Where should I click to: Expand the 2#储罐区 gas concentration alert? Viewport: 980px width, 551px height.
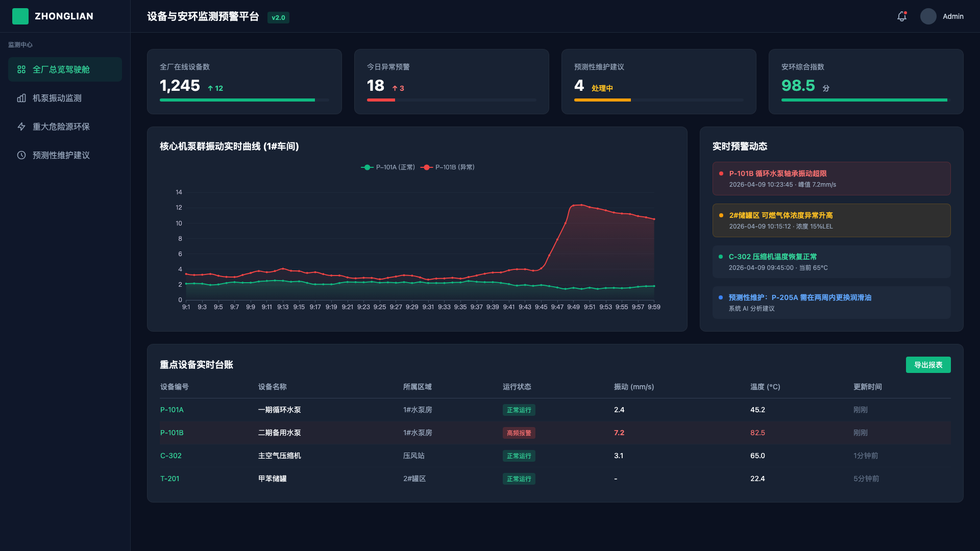[831, 220]
